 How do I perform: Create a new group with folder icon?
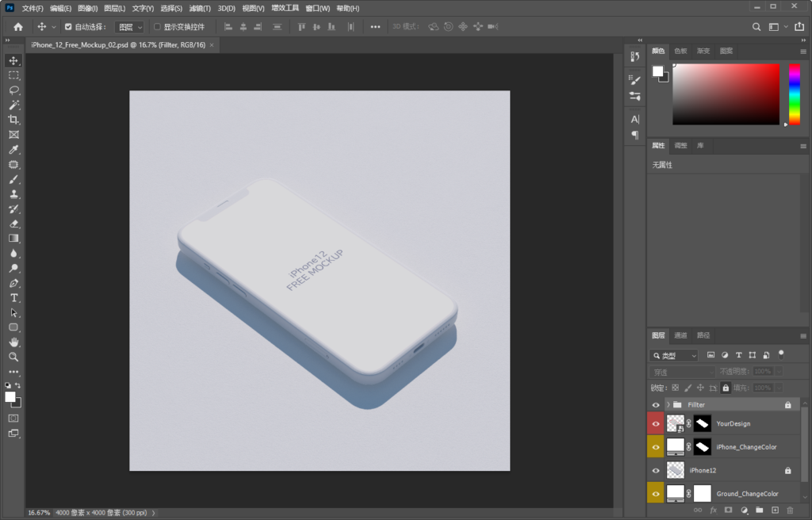tap(759, 510)
